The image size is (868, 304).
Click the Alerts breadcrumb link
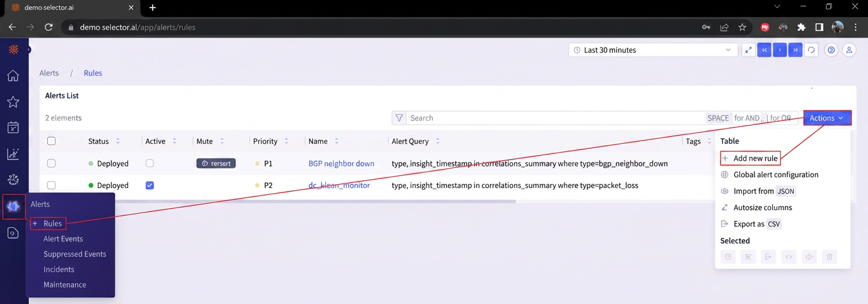49,73
